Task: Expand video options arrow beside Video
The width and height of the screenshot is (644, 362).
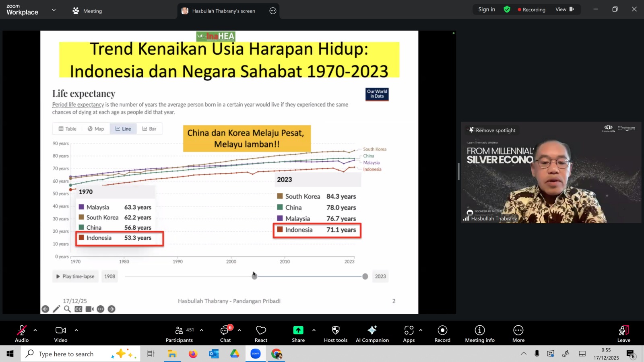Action: click(76, 330)
